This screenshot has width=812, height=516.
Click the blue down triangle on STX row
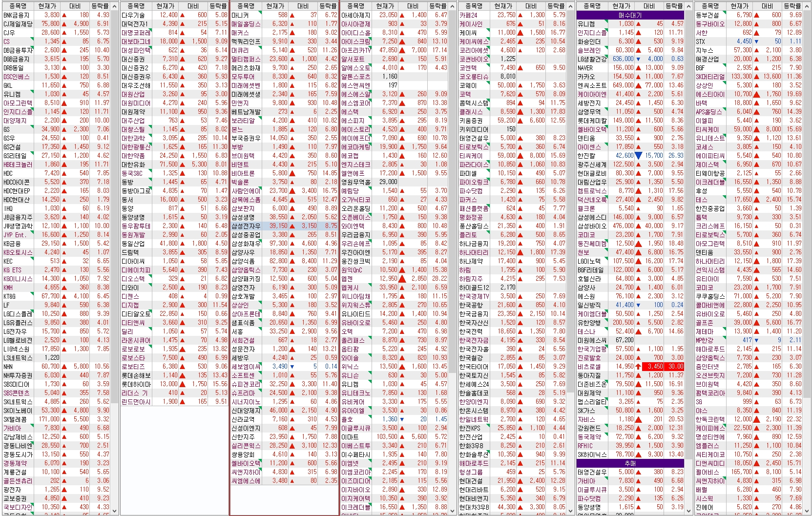point(756,41)
